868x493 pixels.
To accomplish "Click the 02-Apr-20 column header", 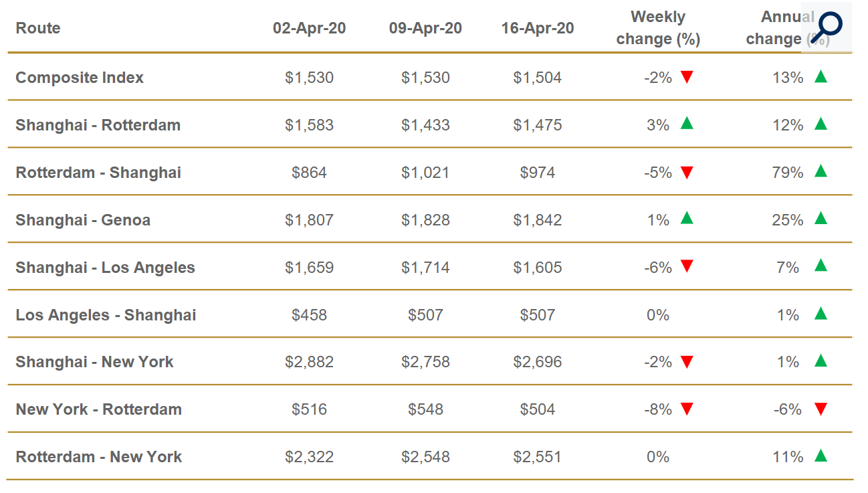I will click(x=309, y=28).
